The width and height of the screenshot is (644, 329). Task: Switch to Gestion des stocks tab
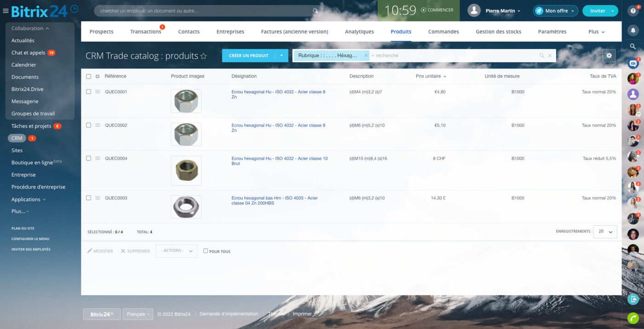point(498,32)
